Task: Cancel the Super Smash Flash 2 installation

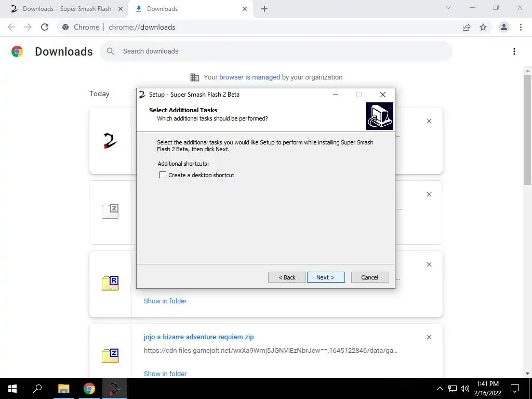Action: coord(370,277)
